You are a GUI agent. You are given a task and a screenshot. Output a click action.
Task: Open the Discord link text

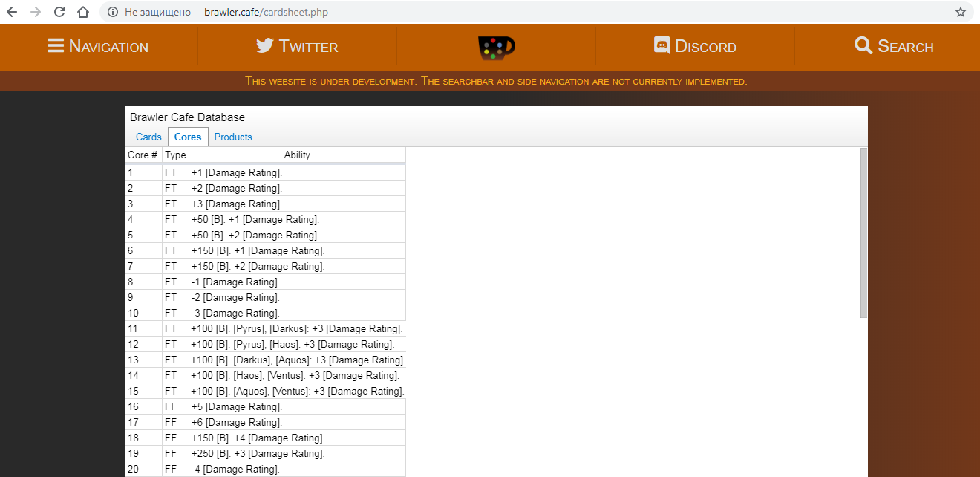click(x=705, y=47)
